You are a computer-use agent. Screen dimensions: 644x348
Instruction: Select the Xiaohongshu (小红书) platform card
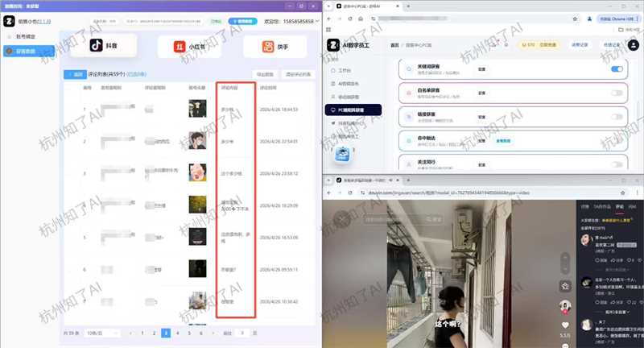click(189, 47)
